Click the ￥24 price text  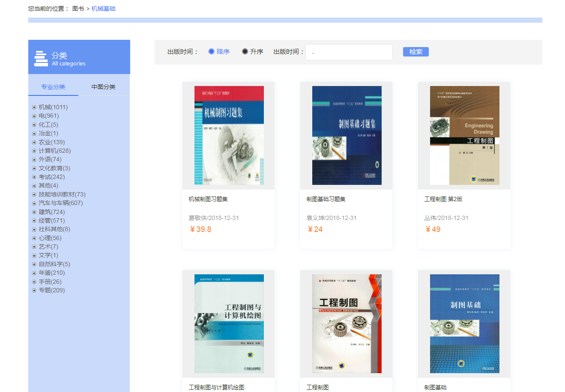click(315, 229)
